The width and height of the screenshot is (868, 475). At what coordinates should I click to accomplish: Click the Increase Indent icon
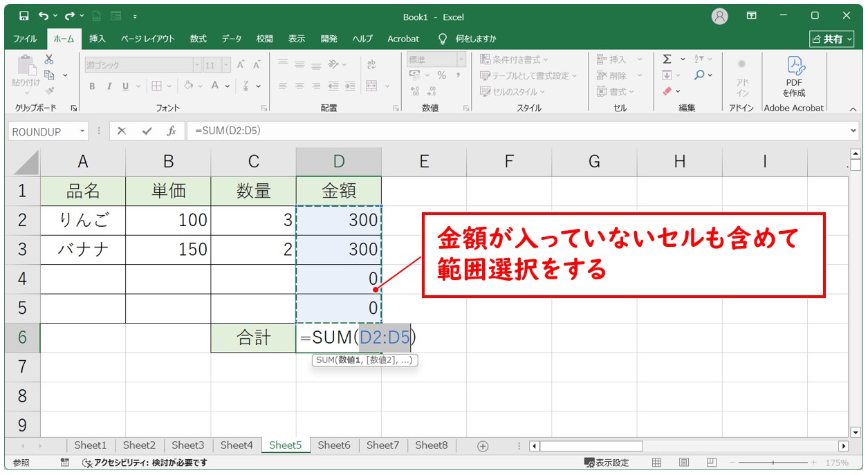tap(349, 86)
